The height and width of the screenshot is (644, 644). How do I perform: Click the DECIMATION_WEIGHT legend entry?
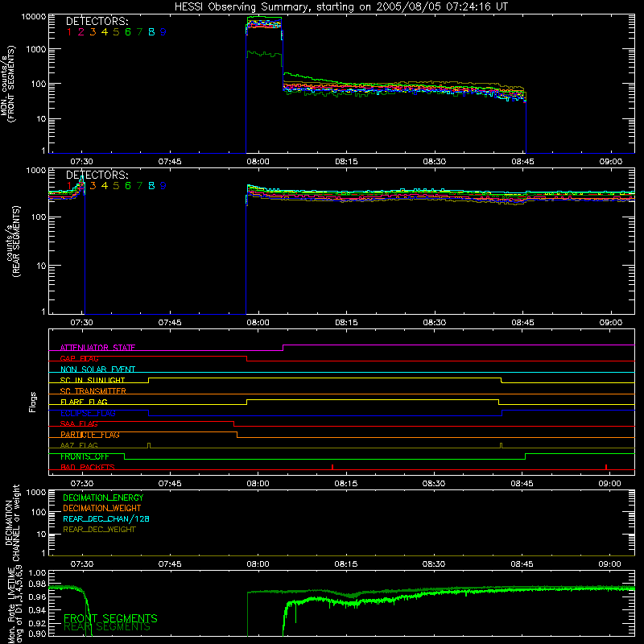click(x=102, y=508)
